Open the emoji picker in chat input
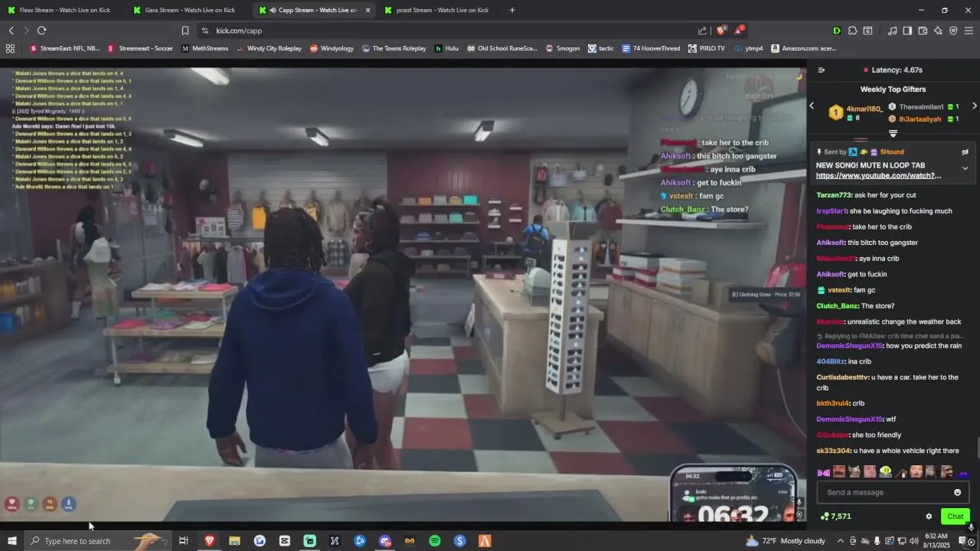The image size is (980, 551). 957,492
